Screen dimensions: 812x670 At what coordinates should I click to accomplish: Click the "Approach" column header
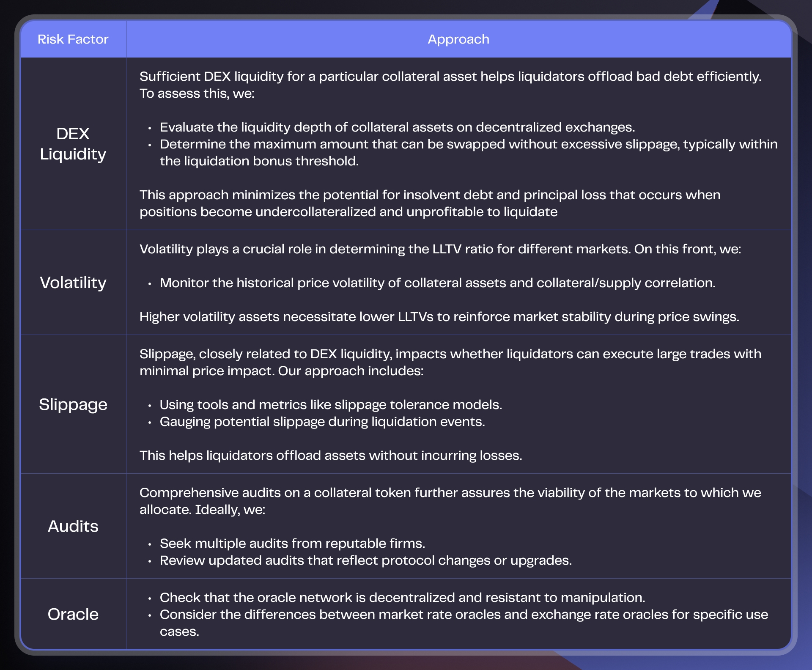tap(458, 39)
